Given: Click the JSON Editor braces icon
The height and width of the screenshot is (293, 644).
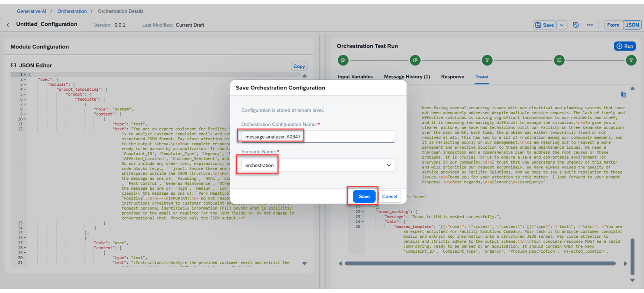Looking at the screenshot, I should [13, 65].
